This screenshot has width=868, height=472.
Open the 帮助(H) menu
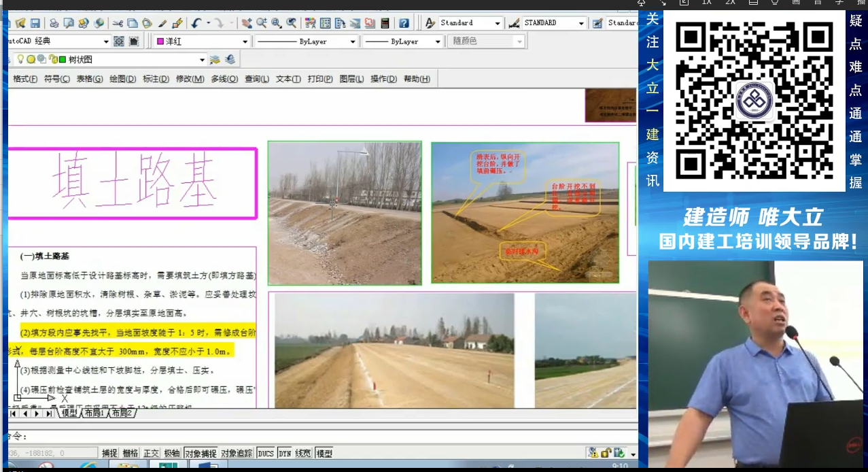click(417, 79)
